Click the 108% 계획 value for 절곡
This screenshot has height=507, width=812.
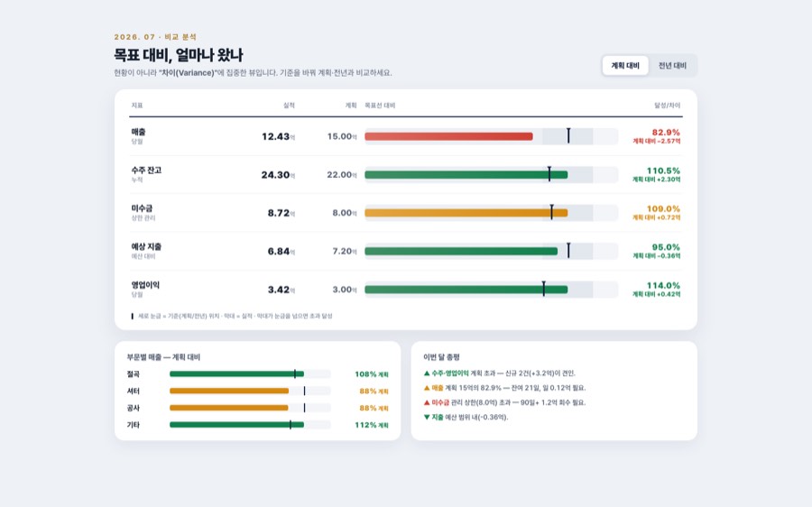(372, 374)
